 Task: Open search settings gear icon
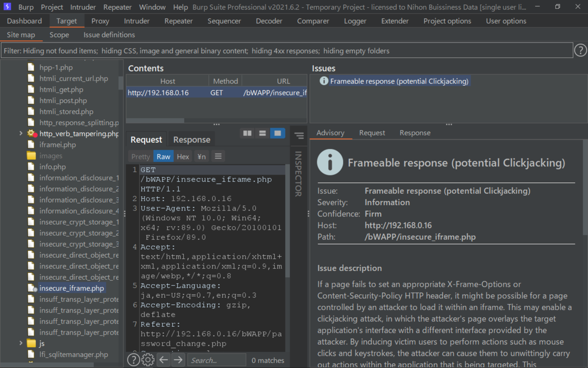[x=147, y=360]
